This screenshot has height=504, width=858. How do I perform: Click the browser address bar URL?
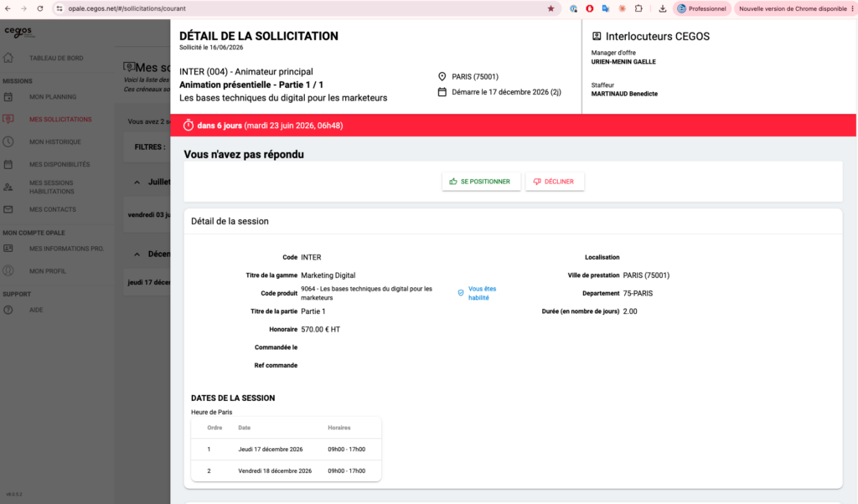pos(127,8)
